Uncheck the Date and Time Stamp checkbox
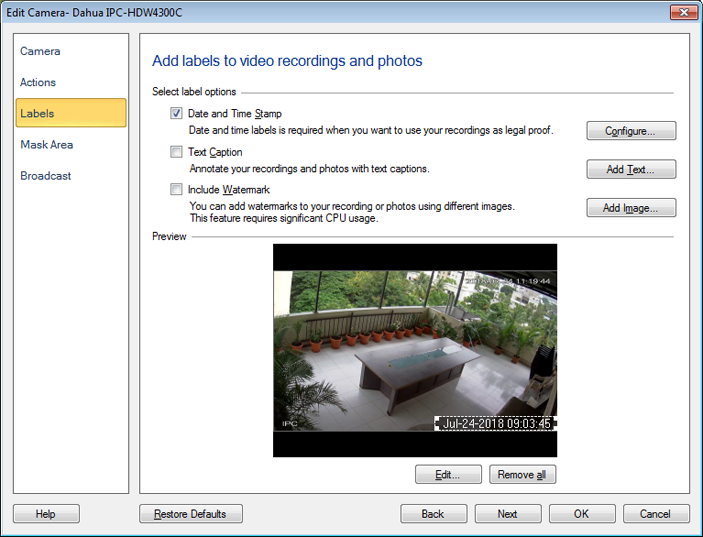The height and width of the screenshot is (537, 703). tap(177, 114)
